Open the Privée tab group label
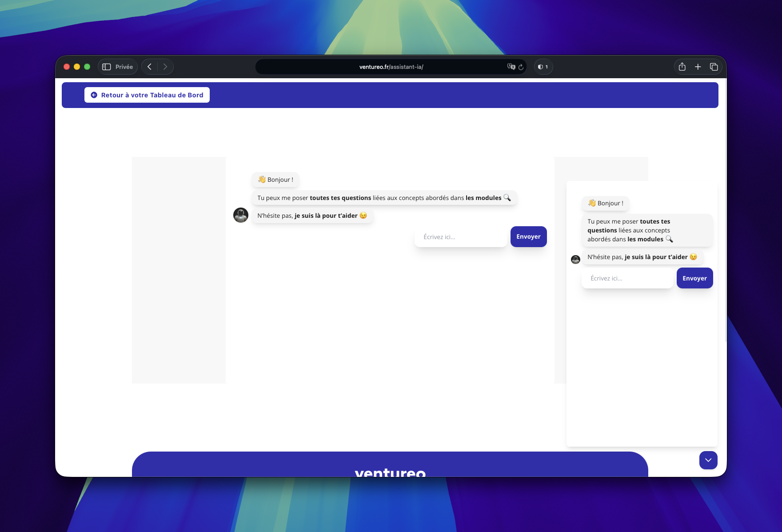 coord(124,67)
